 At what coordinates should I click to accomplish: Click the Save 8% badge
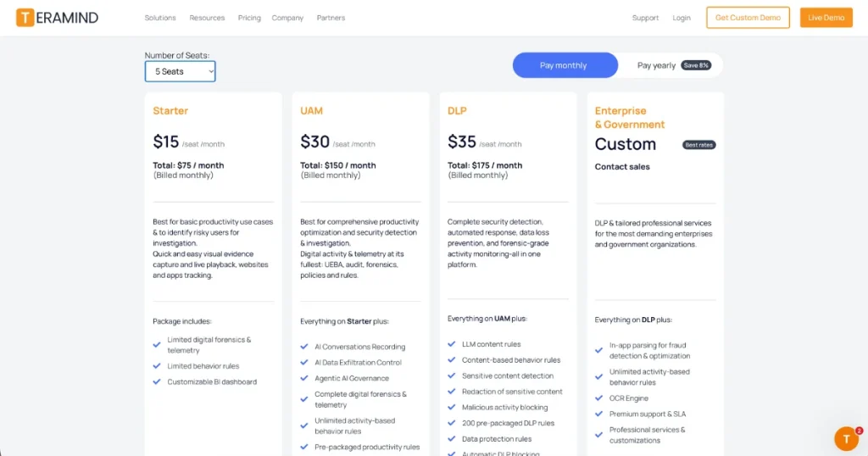[696, 65]
